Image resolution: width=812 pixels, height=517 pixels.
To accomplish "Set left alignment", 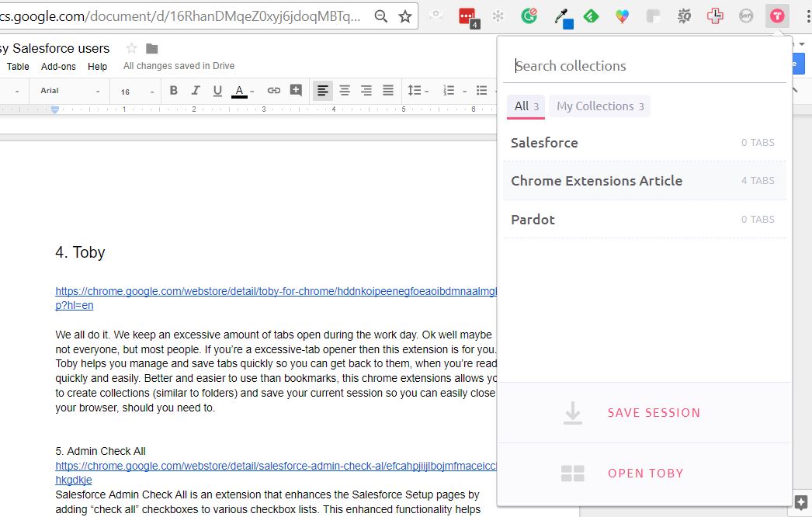I will [323, 91].
